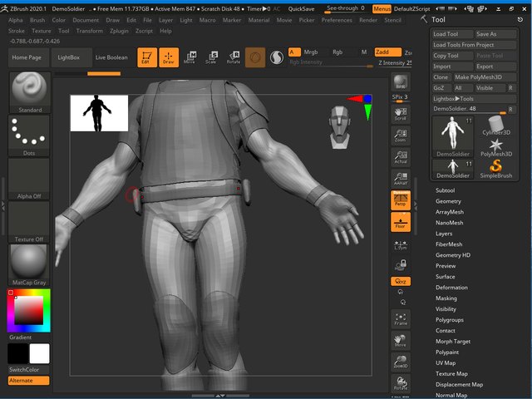
Task: Click the Scale transform icon
Action: (x=211, y=57)
